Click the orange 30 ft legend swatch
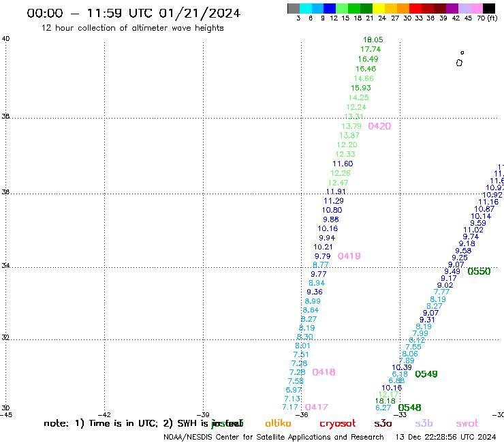504x443 pixels. point(403,8)
